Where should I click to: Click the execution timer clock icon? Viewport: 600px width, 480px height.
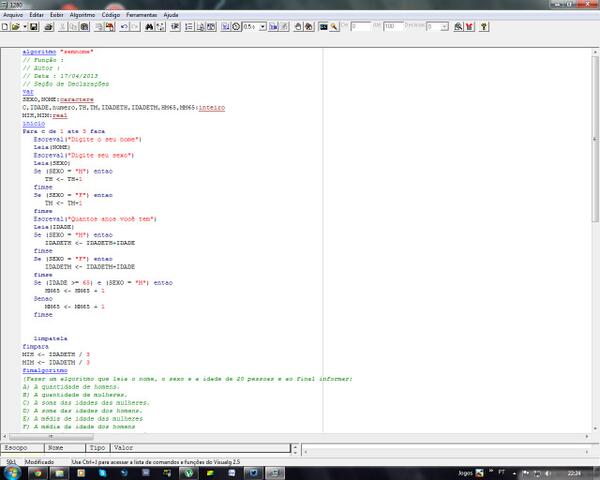(236, 27)
